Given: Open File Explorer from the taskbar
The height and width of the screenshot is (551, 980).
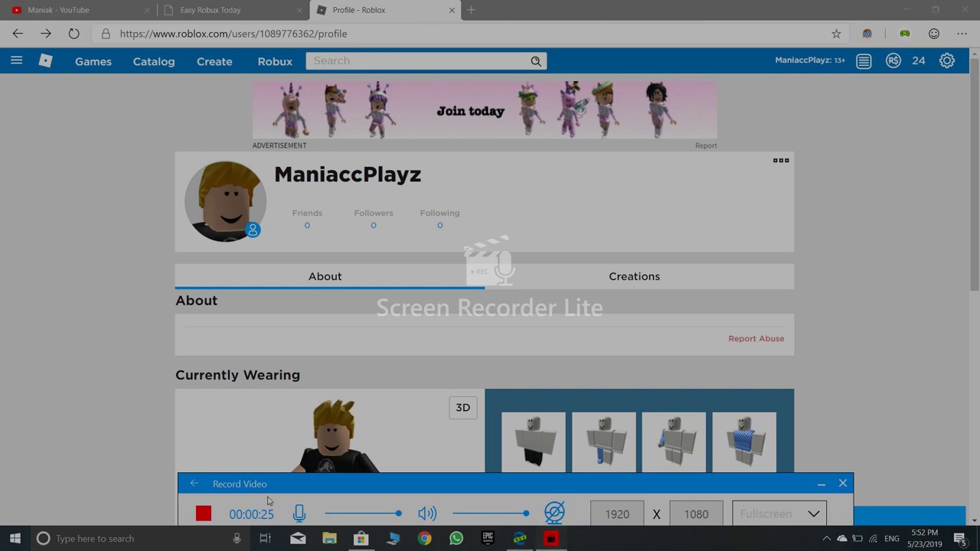Looking at the screenshot, I should (329, 538).
